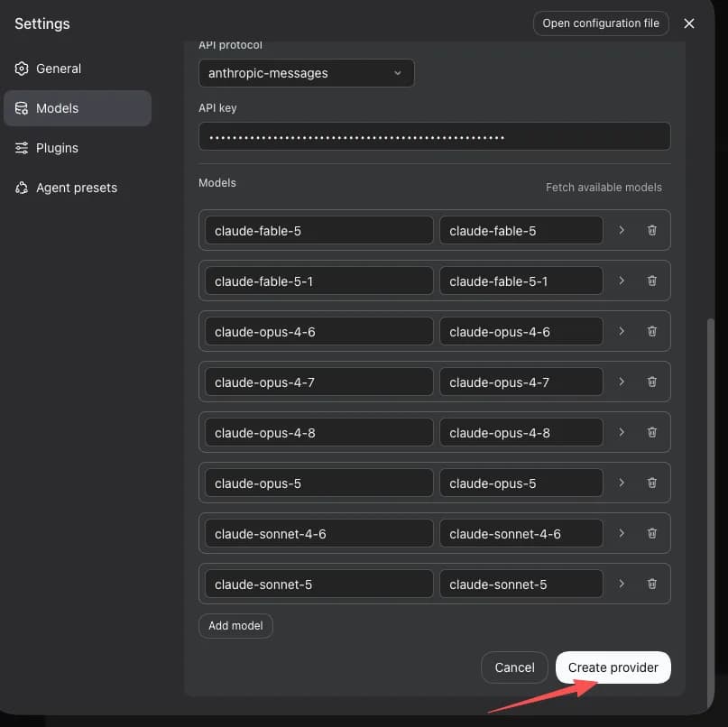728x727 pixels.
Task: Edit the left claude-opus-4-8 model ID field
Action: [x=319, y=432]
